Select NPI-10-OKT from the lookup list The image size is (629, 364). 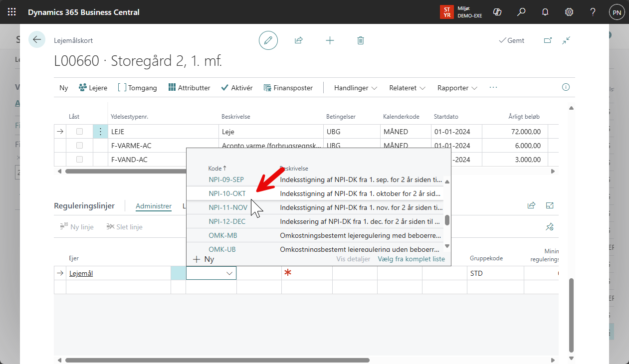tap(227, 193)
